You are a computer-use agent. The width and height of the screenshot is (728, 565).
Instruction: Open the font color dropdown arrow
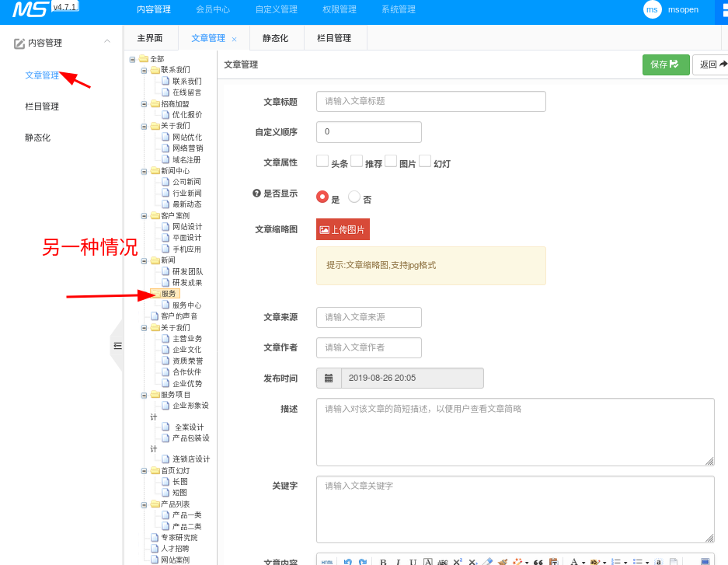pos(583,563)
